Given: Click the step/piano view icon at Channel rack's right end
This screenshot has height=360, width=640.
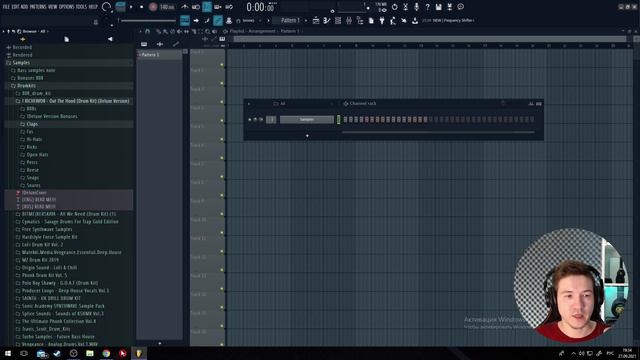Looking at the screenshot, I should point(539,104).
